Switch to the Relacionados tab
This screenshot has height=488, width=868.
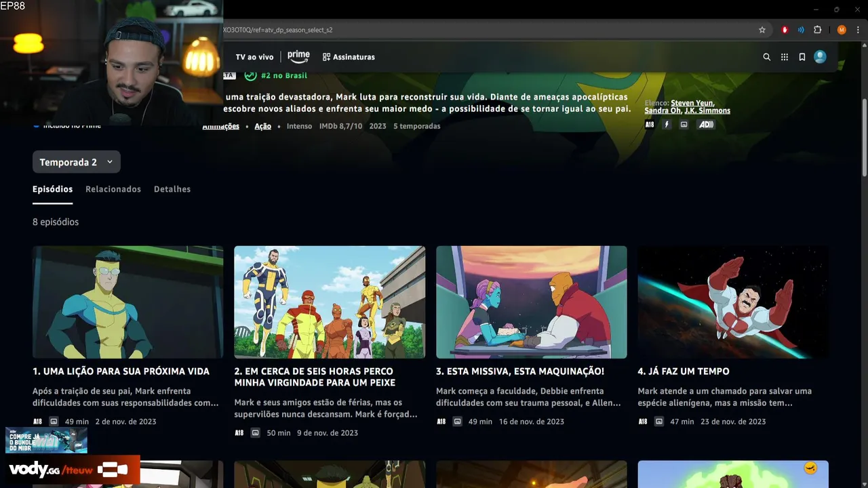113,189
